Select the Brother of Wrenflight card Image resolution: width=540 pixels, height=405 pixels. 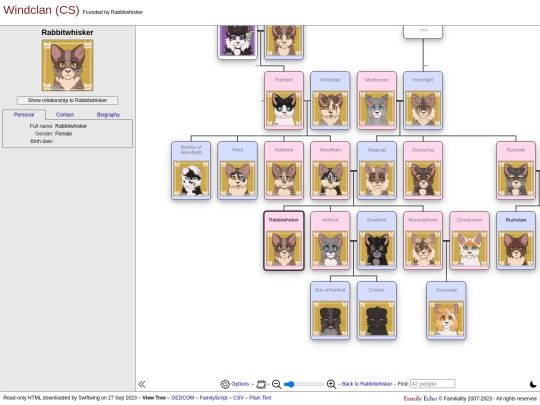191,170
